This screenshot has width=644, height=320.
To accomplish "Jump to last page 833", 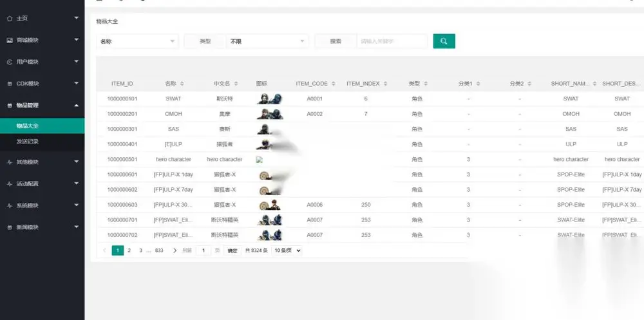I will (159, 250).
